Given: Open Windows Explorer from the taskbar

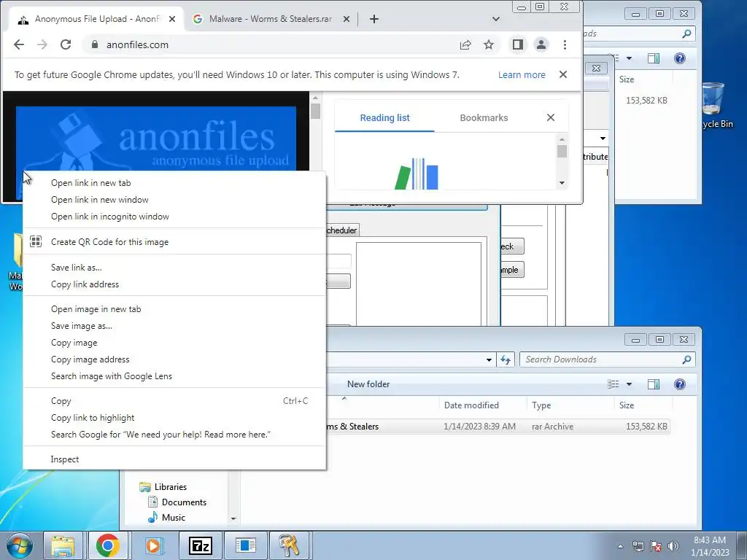Looking at the screenshot, I should tap(63, 545).
